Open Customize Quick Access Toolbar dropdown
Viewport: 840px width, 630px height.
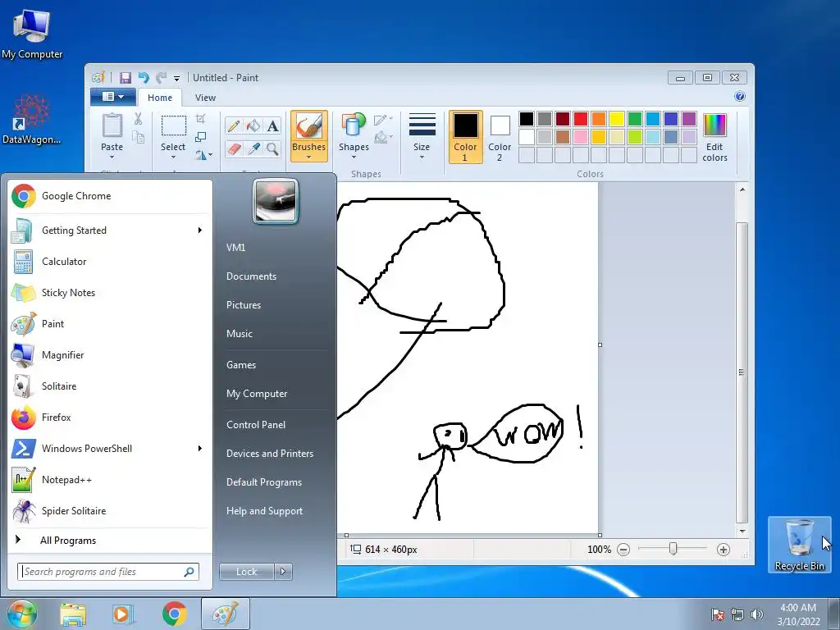[x=177, y=78]
